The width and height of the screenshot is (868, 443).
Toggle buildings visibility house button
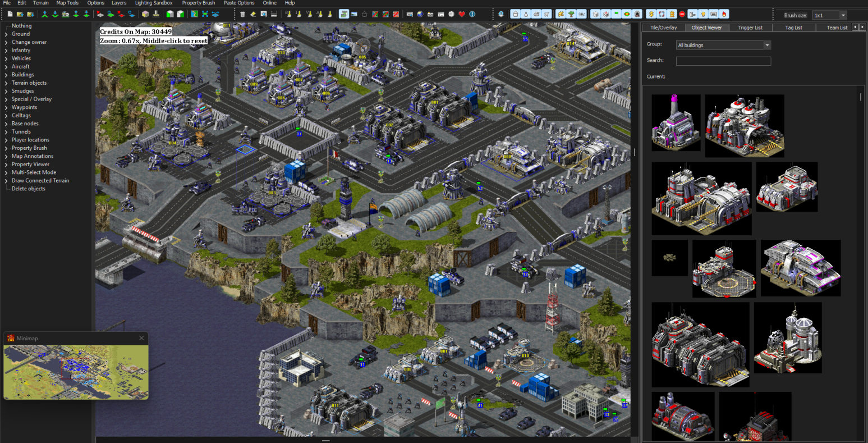(x=515, y=14)
